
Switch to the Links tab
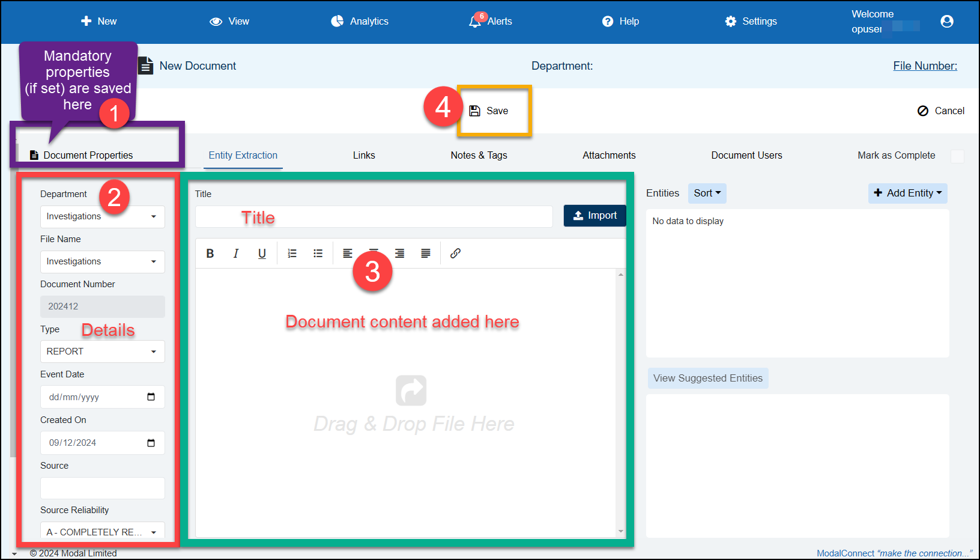coord(364,155)
